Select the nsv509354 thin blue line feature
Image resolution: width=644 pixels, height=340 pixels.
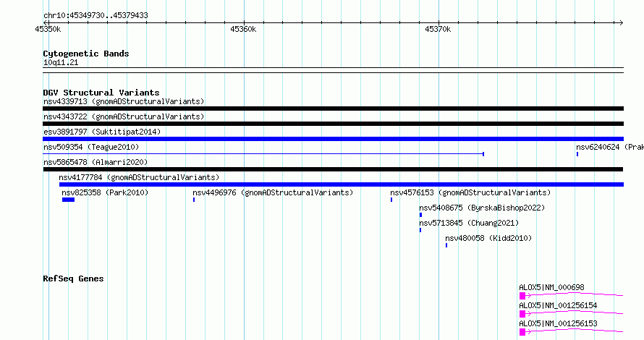(263, 154)
